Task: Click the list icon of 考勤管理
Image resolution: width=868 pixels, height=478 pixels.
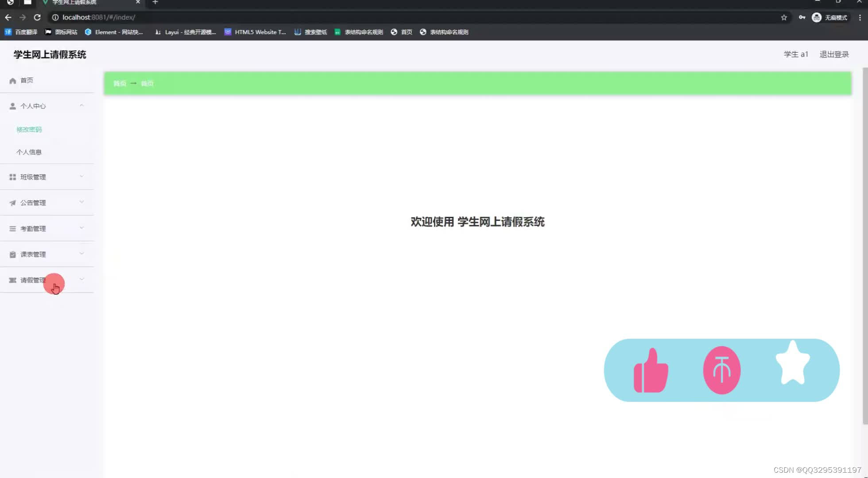Action: (x=12, y=229)
